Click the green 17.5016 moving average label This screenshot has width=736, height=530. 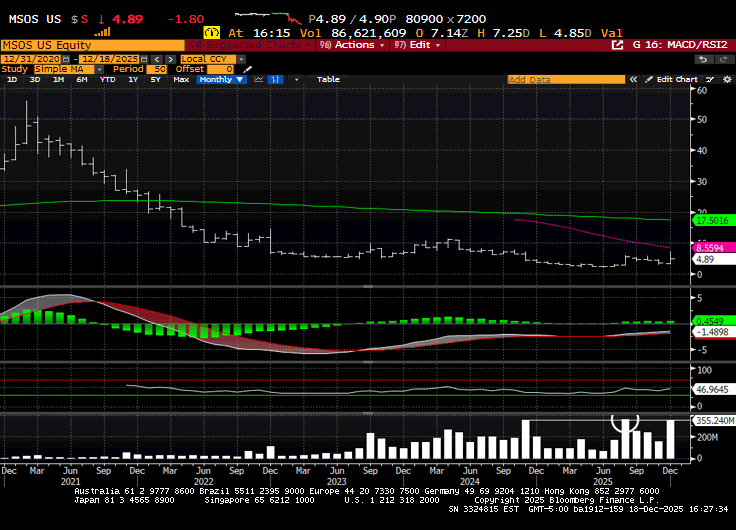[x=712, y=220]
